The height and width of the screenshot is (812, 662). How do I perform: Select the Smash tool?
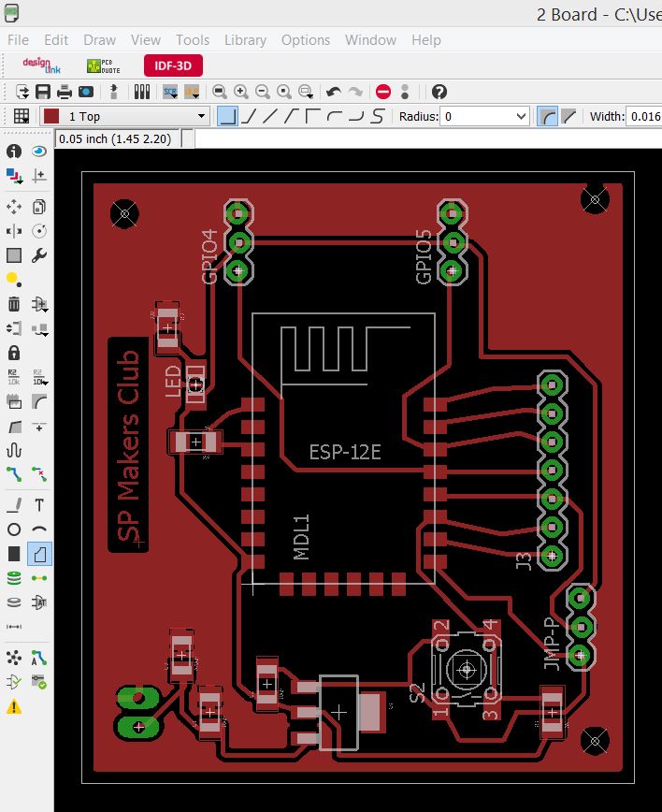[14, 401]
